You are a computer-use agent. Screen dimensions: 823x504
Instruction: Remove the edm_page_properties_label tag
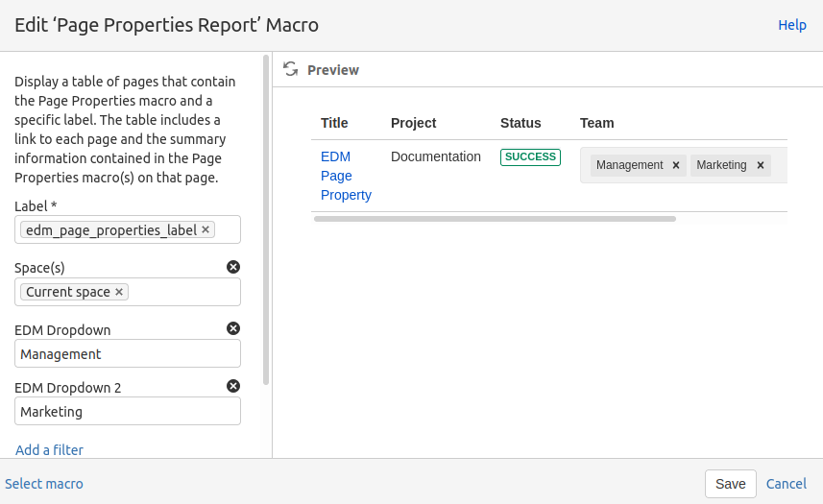(x=206, y=230)
